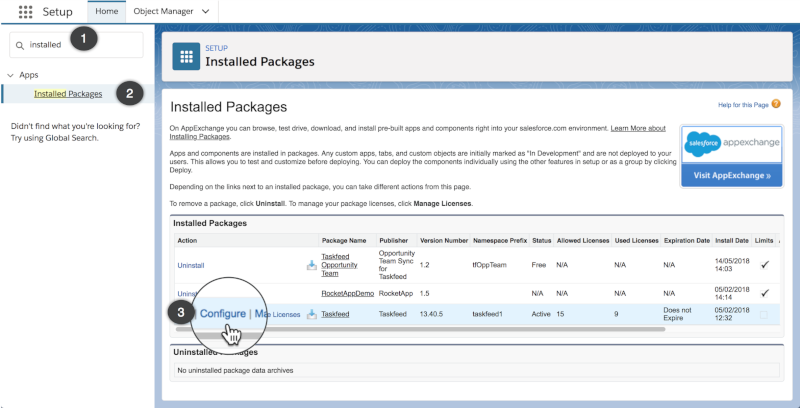Screen dimensions: 800x408
Task: Switch to the Home tab
Action: (107, 11)
